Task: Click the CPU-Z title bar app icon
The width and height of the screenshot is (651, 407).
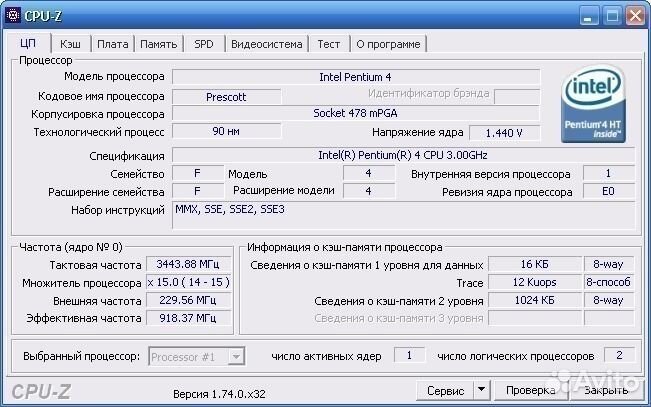Action: point(12,15)
